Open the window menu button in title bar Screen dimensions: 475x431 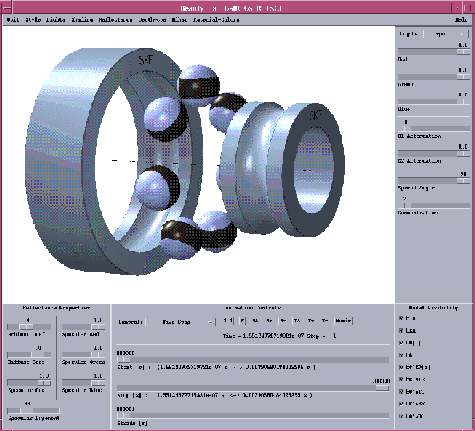coord(6,8)
